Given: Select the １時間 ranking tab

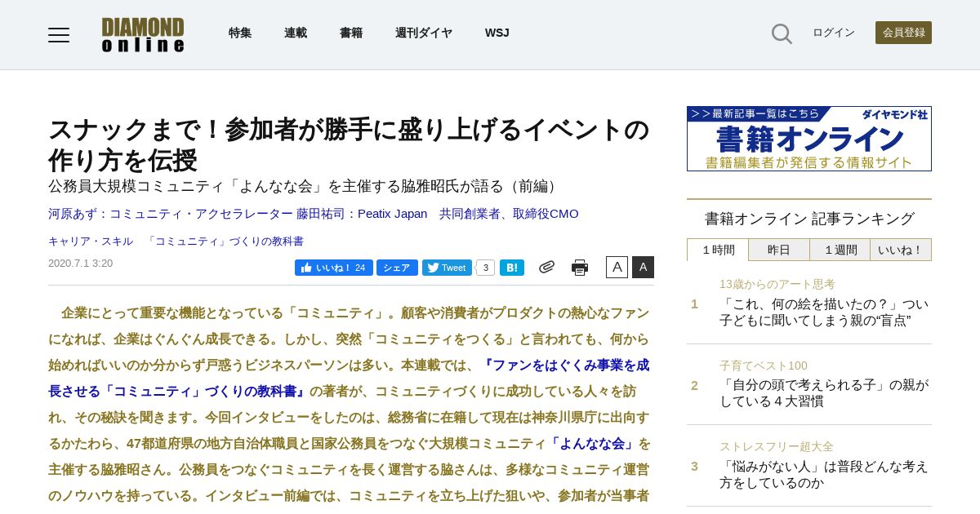Looking at the screenshot, I should click(x=719, y=250).
